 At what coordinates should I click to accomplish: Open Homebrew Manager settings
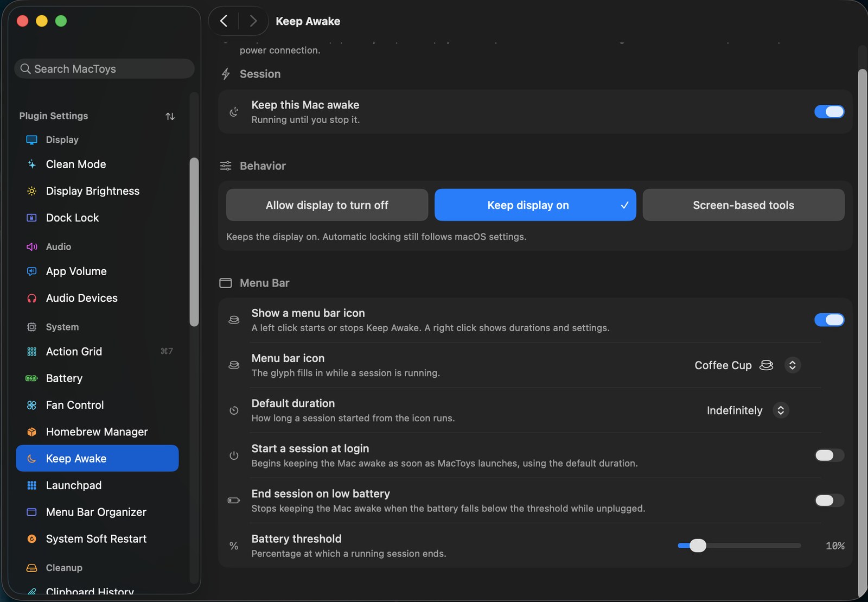(x=97, y=432)
